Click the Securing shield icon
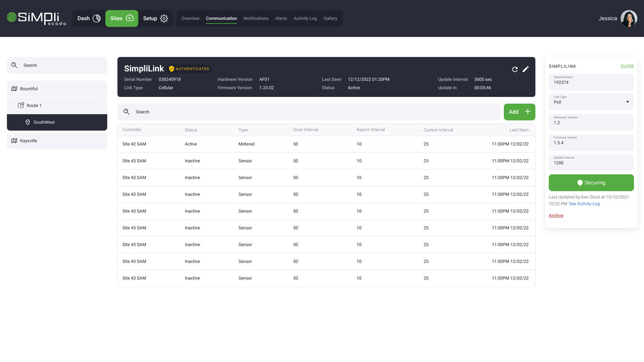This screenshot has width=644, height=362. pyautogui.click(x=580, y=183)
